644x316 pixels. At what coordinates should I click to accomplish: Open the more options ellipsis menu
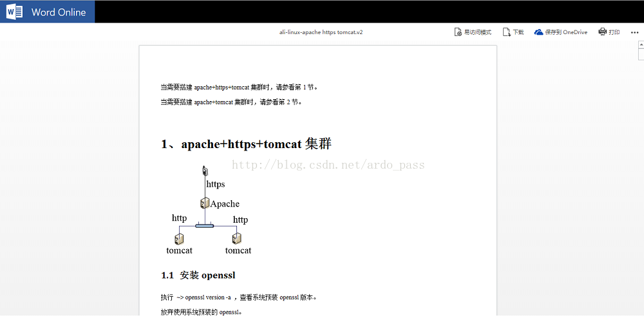pyautogui.click(x=634, y=32)
